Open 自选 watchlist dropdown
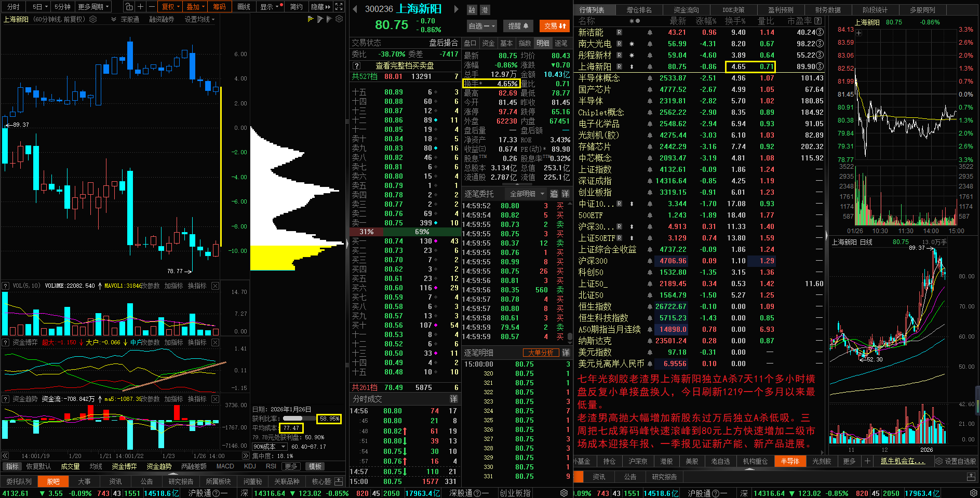This screenshot has width=980, height=498. [x=482, y=25]
